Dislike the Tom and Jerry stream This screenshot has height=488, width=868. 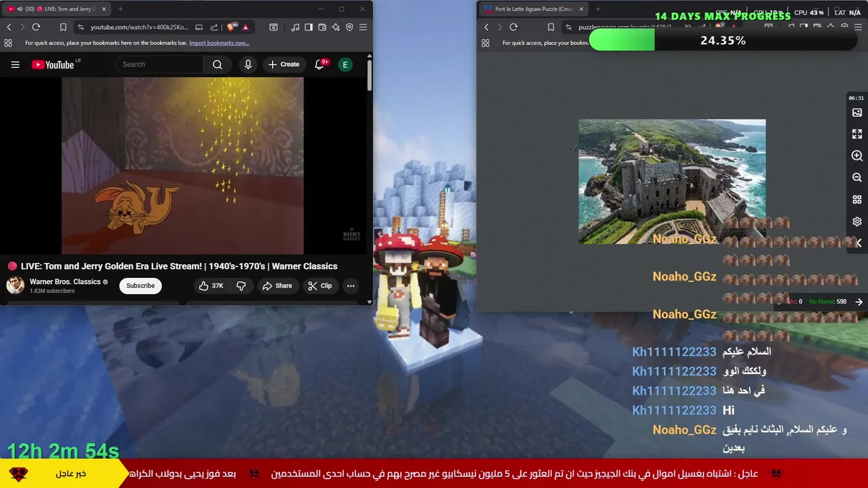[241, 286]
